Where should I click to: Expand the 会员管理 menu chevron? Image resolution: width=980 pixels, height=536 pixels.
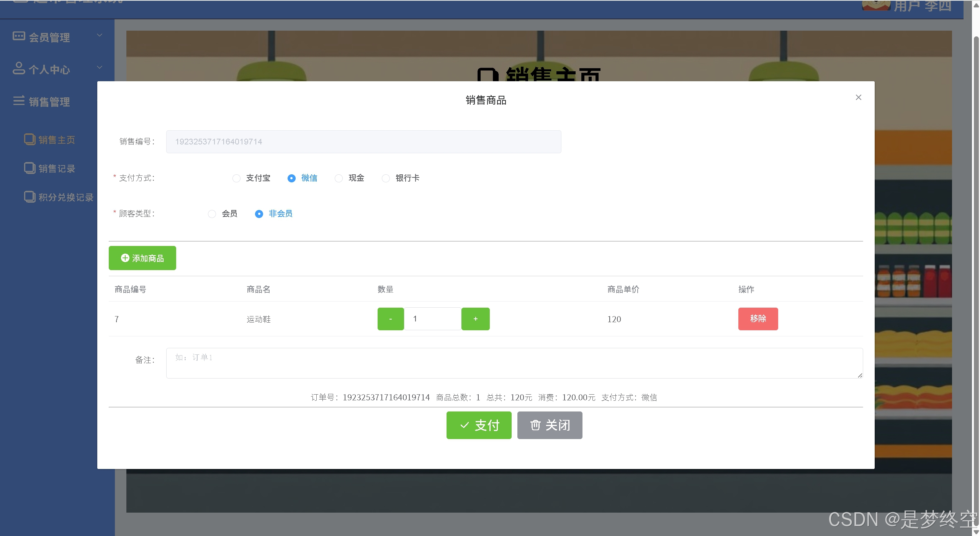coord(100,35)
